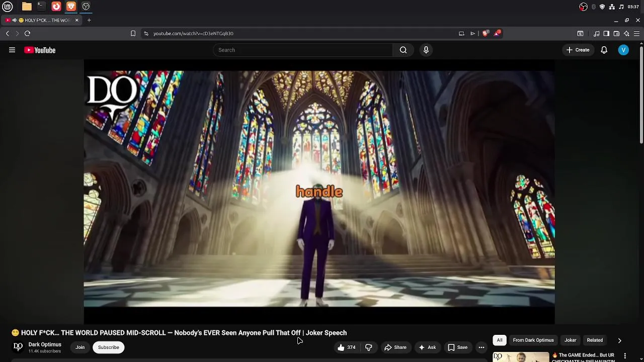Open YouTube guide hamburger menu
Screen dimensions: 644x362
tap(12, 50)
